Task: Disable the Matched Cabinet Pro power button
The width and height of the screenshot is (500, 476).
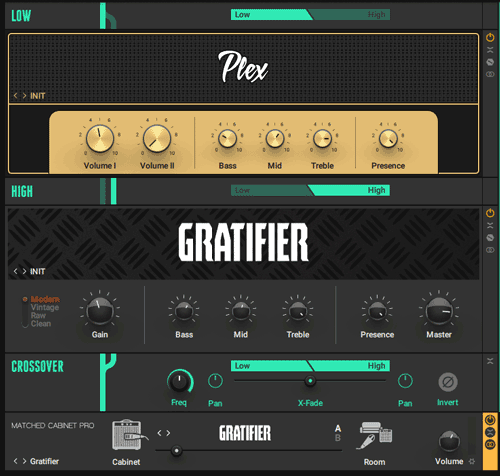Action: pos(490,420)
